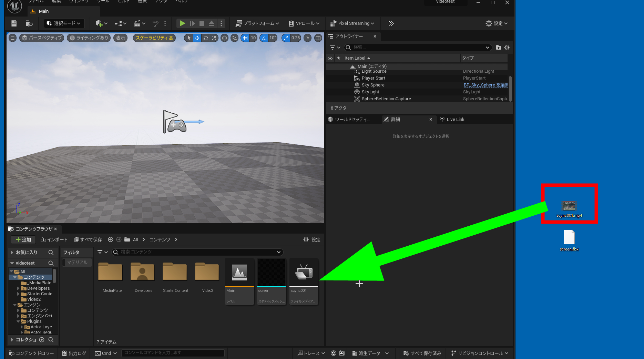The width and height of the screenshot is (644, 359).
Task: Open the 選択モード dropdown
Action: click(x=64, y=23)
